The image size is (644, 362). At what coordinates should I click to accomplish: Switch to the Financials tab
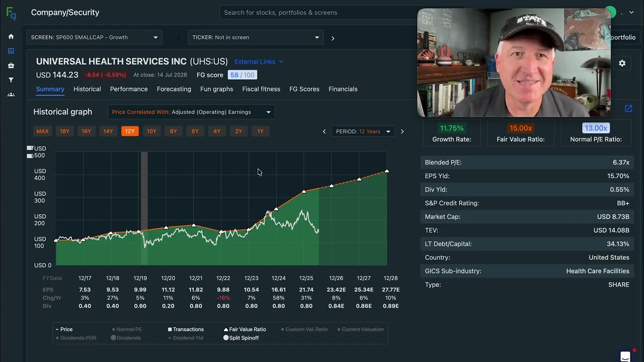pos(343,89)
